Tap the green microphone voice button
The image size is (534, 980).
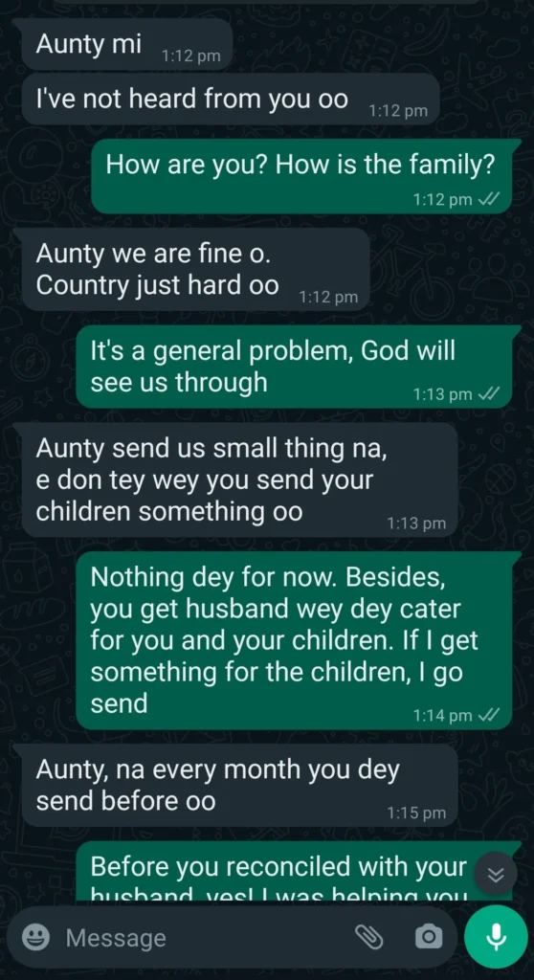(497, 936)
